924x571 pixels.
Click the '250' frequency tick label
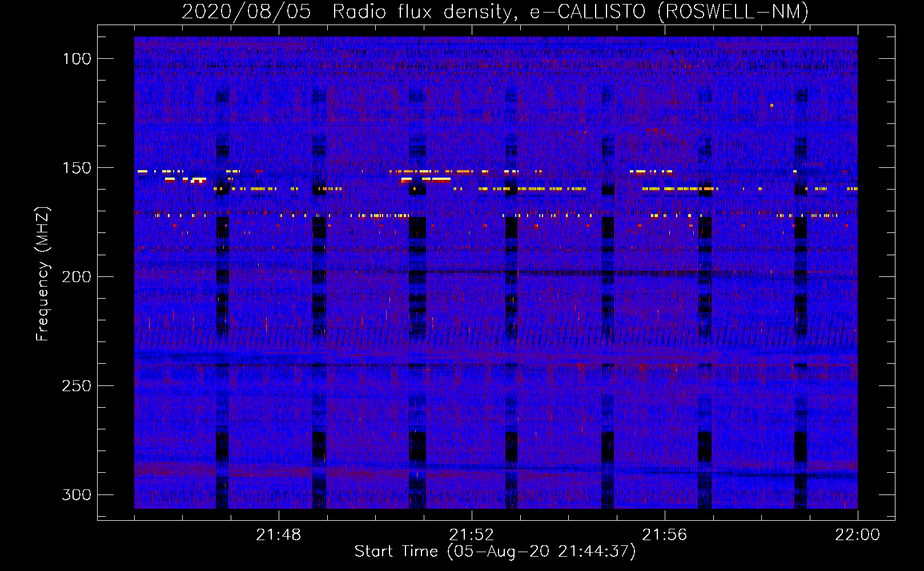[x=77, y=386]
